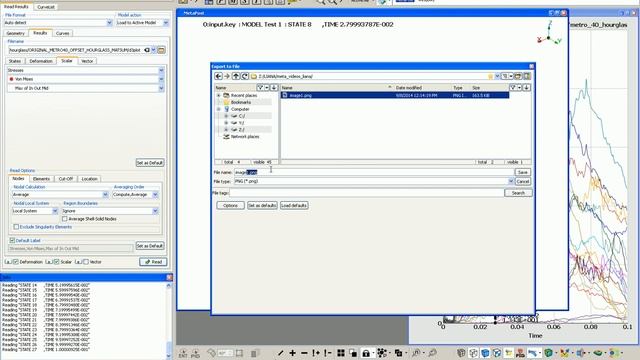Click Cancel in Export to File dialog
This screenshot has height=360, width=640.
coord(523,181)
